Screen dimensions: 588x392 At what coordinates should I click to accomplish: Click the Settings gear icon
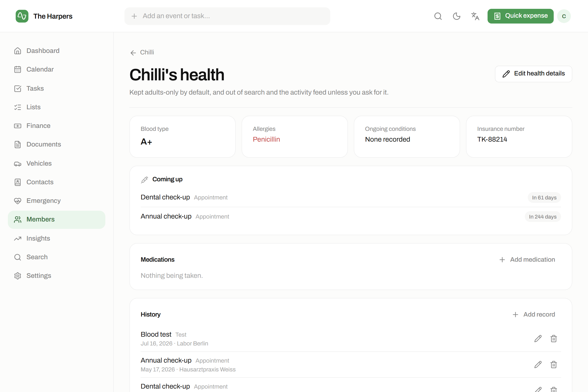pos(17,276)
